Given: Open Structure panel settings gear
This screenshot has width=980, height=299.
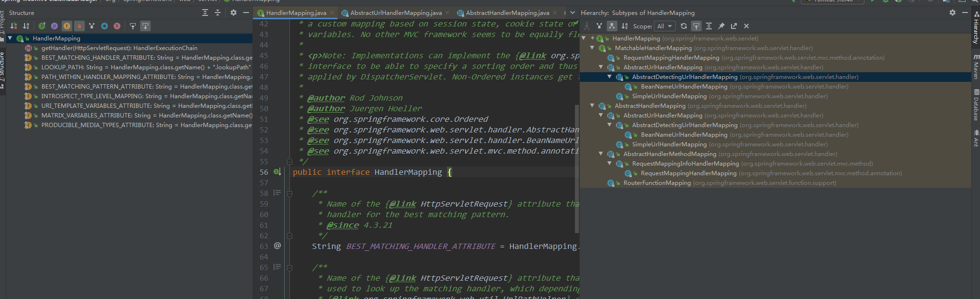Looking at the screenshot, I should click(x=234, y=13).
